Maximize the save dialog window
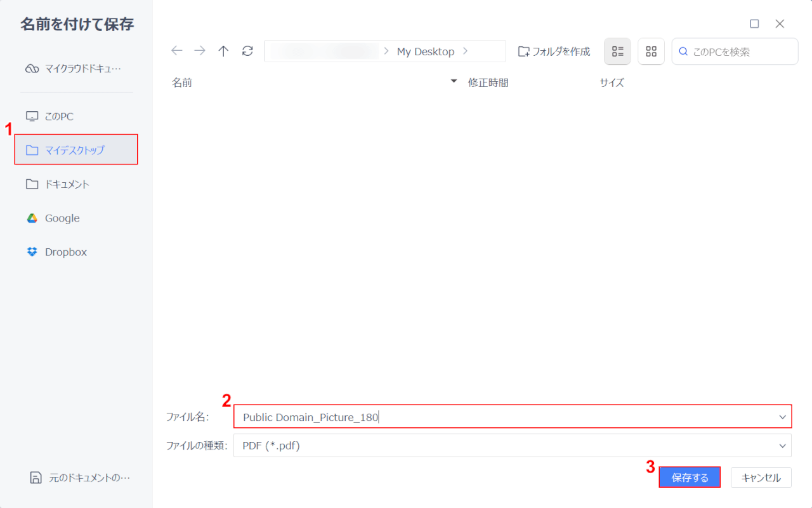 pos(754,23)
